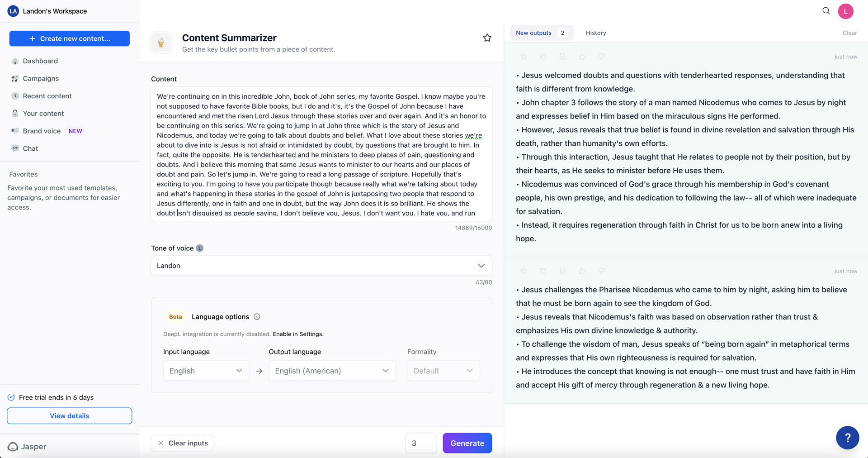Screen dimensions: 868x458
Task: Expand the Tone of voice dropdown showing Landon
Action: pos(321,266)
